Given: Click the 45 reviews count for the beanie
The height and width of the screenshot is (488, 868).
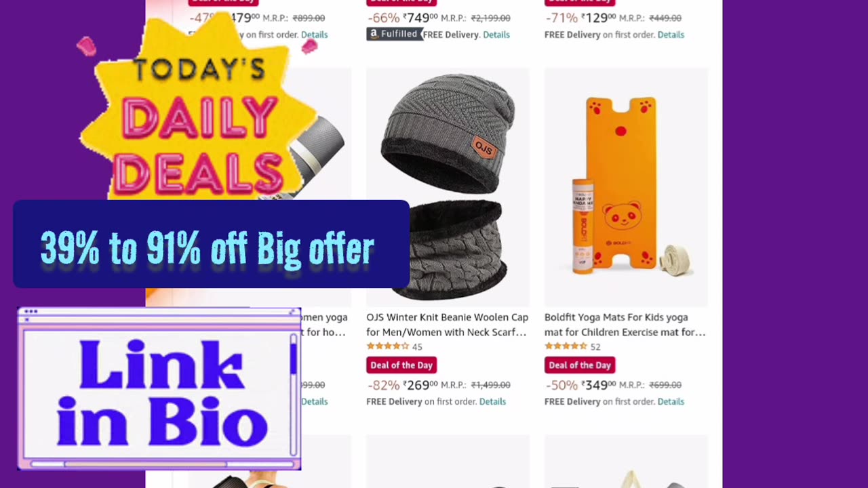Looking at the screenshot, I should (x=417, y=347).
